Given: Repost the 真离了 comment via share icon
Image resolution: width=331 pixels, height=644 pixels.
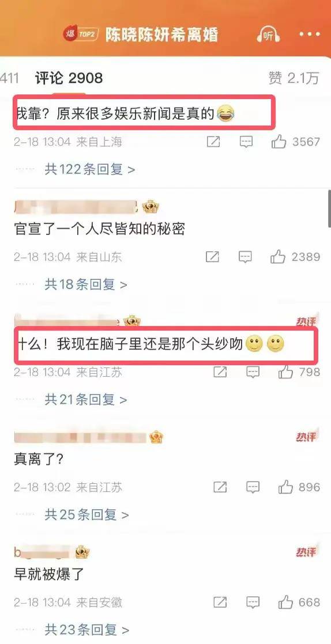Looking at the screenshot, I should click(x=220, y=487).
